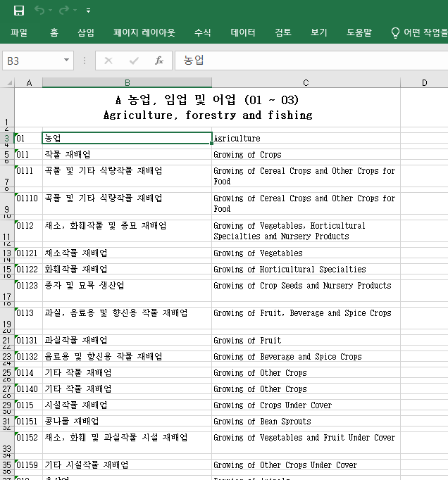Select row 7 header

point(7,176)
